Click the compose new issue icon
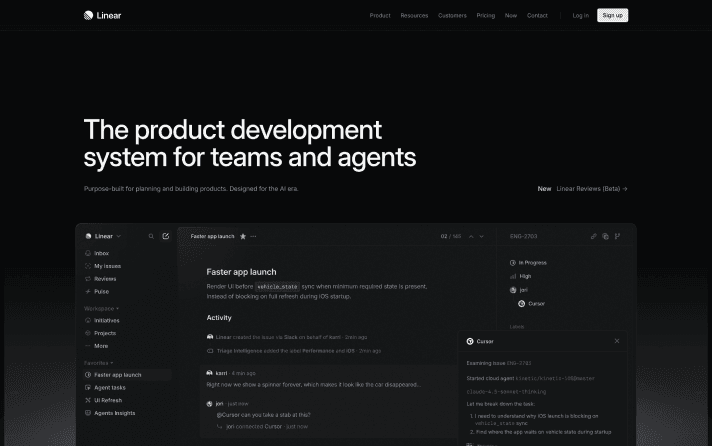 tap(166, 236)
